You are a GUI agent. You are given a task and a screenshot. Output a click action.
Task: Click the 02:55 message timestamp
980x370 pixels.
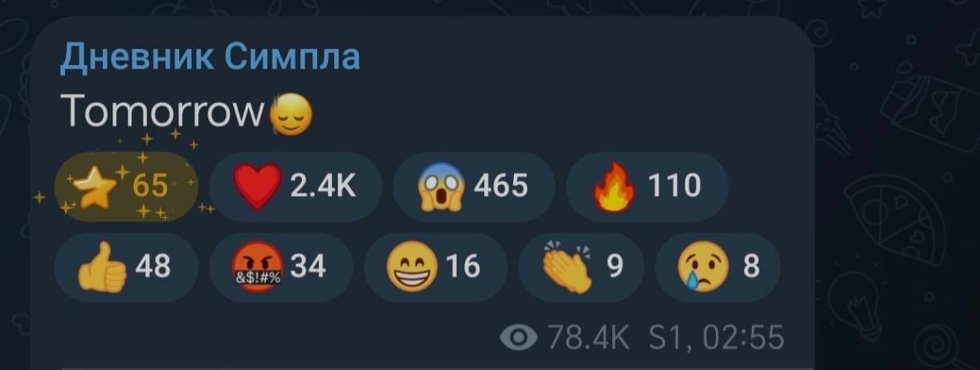743,338
